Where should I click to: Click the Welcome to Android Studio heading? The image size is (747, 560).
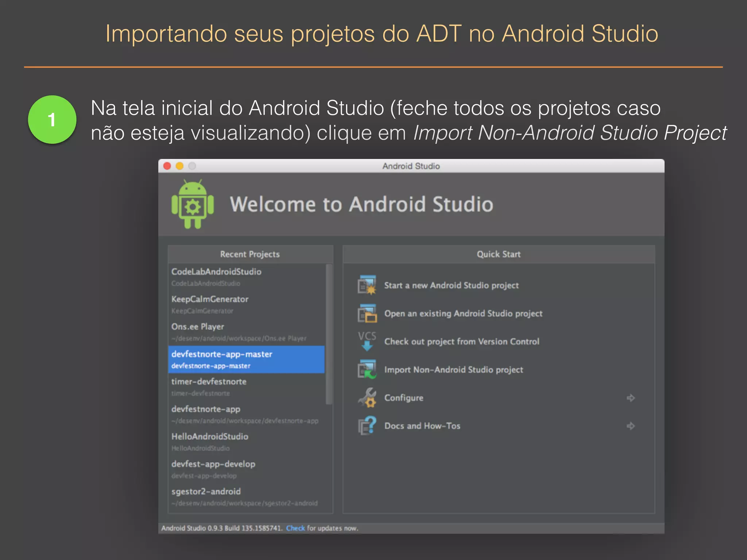pyautogui.click(x=361, y=204)
